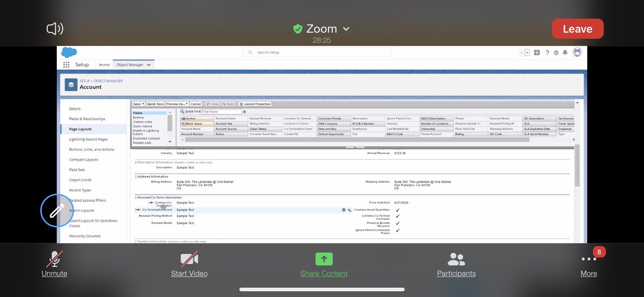Image resolution: width=644 pixels, height=297 pixels.
Task: Tap the speaker audio output icon
Action: [x=55, y=28]
